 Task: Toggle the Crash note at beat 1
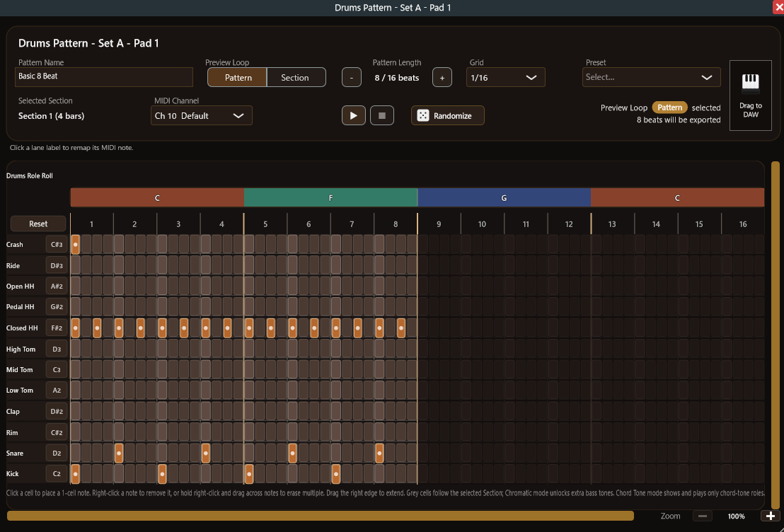[76, 245]
